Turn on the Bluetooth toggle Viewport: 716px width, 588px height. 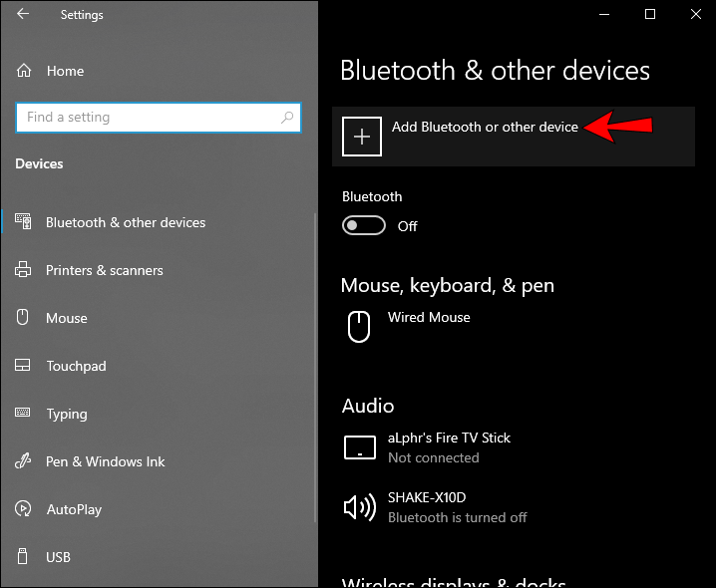[364, 226]
